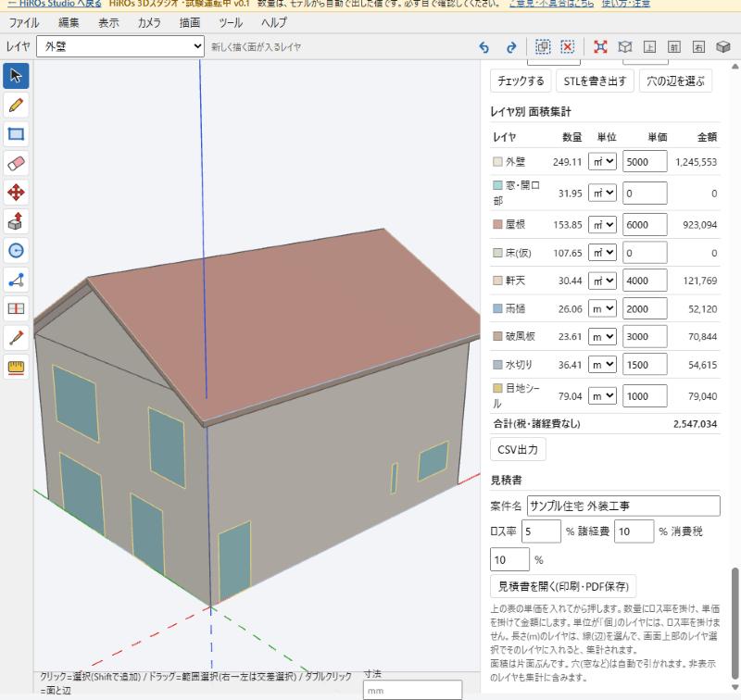Click the 穴の辺を選ぶ button

tap(675, 81)
